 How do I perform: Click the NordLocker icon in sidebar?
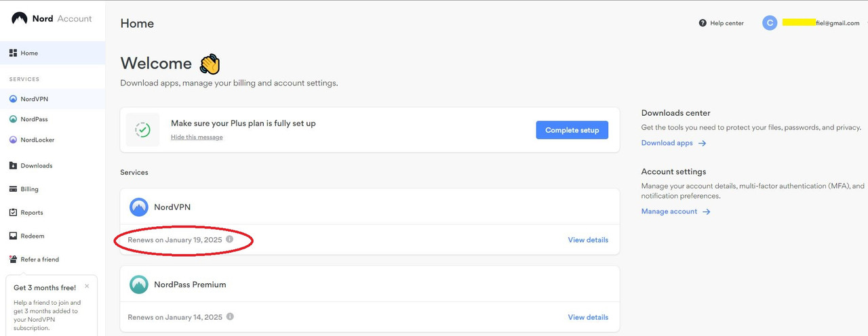coord(13,140)
